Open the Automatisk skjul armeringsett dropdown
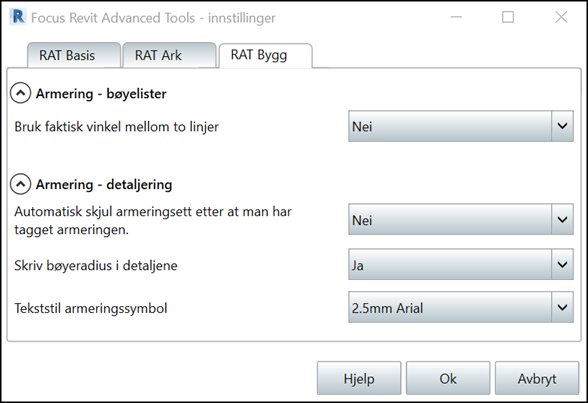The image size is (588, 403). [x=461, y=219]
